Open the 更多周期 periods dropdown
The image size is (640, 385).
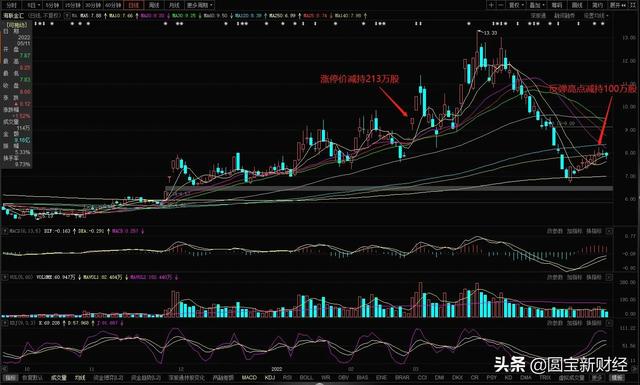[x=200, y=5]
